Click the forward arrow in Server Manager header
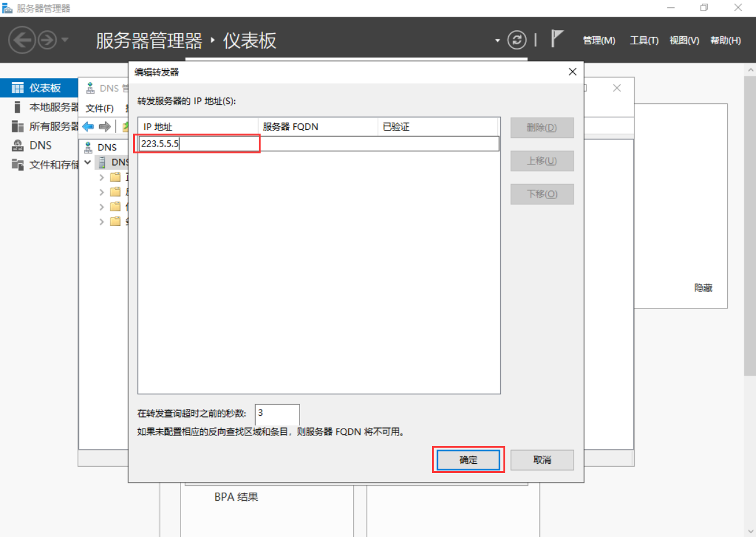 pos(47,41)
